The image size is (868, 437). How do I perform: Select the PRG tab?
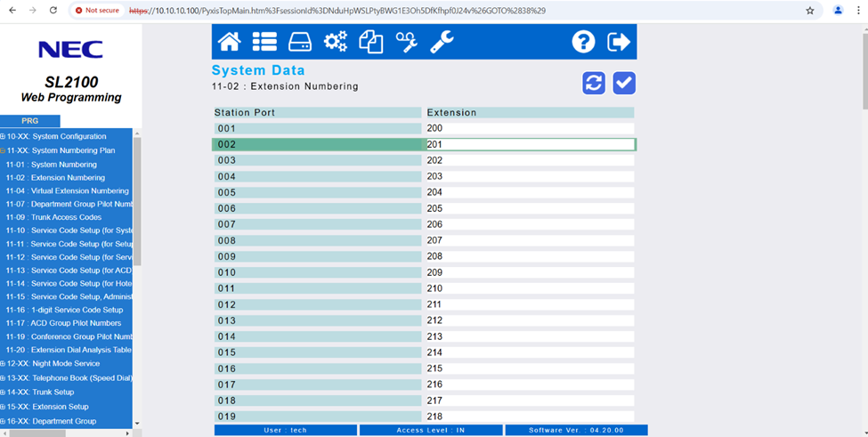(29, 121)
